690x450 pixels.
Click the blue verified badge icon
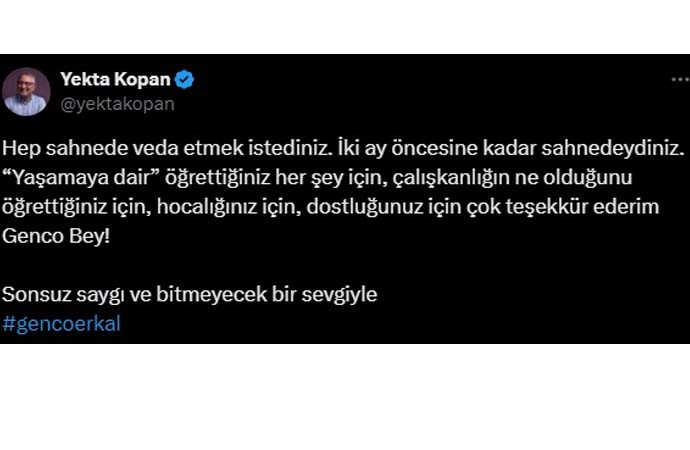[184, 79]
